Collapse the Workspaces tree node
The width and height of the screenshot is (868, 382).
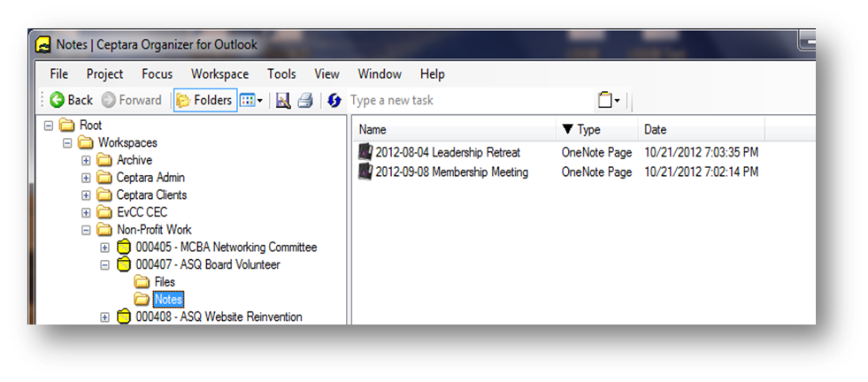[x=67, y=143]
